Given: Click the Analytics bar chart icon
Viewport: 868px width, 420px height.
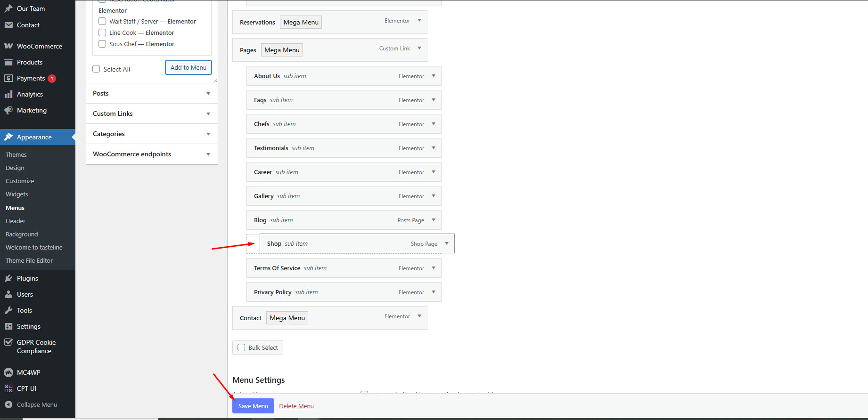Looking at the screenshot, I should (8, 94).
